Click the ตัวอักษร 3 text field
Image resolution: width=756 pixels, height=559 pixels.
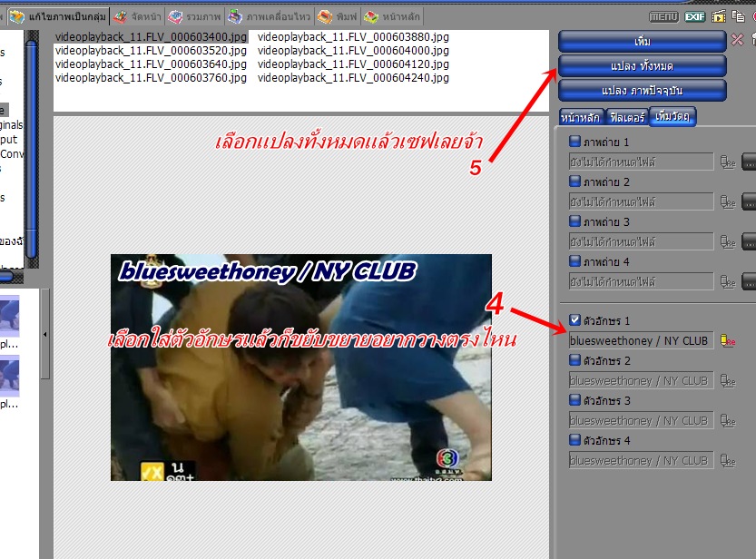[x=641, y=421]
